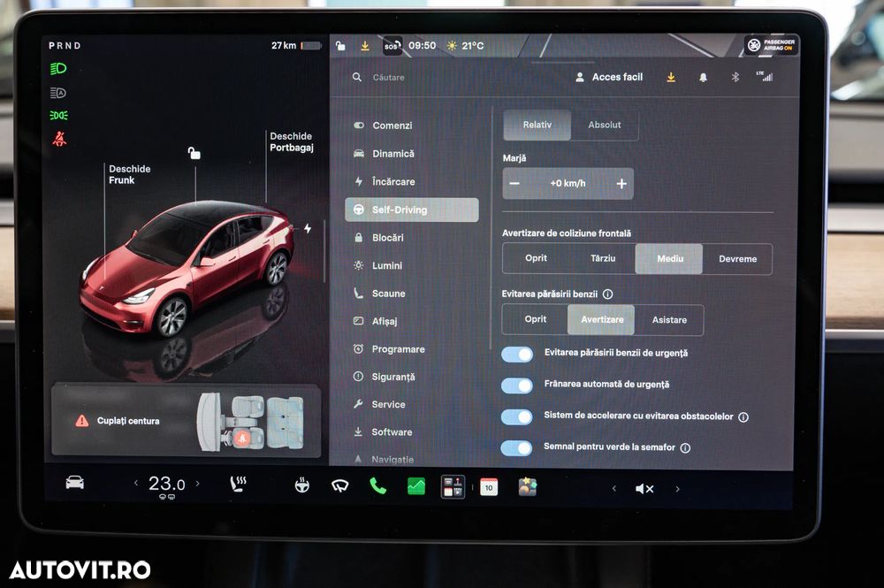Viewport: 884px width, 588px height.
Task: Tap the lock icon in the status bar
Action: (x=340, y=45)
